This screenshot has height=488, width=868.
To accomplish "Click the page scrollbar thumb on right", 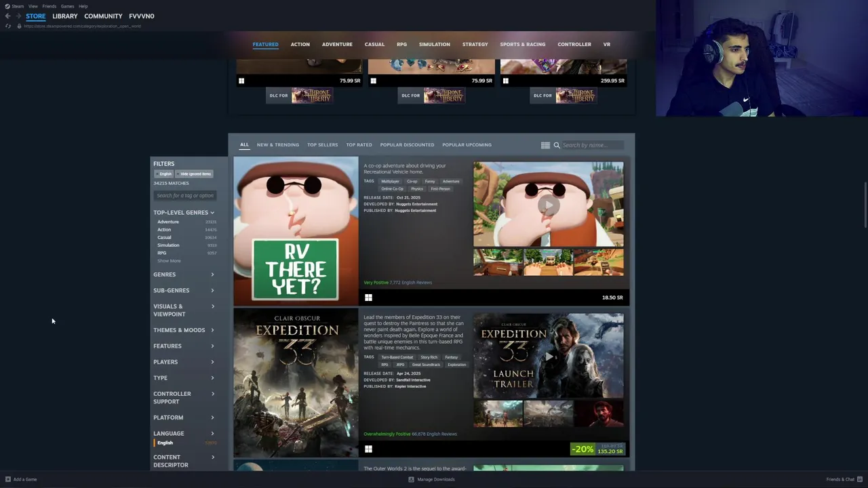I will pos(865,205).
